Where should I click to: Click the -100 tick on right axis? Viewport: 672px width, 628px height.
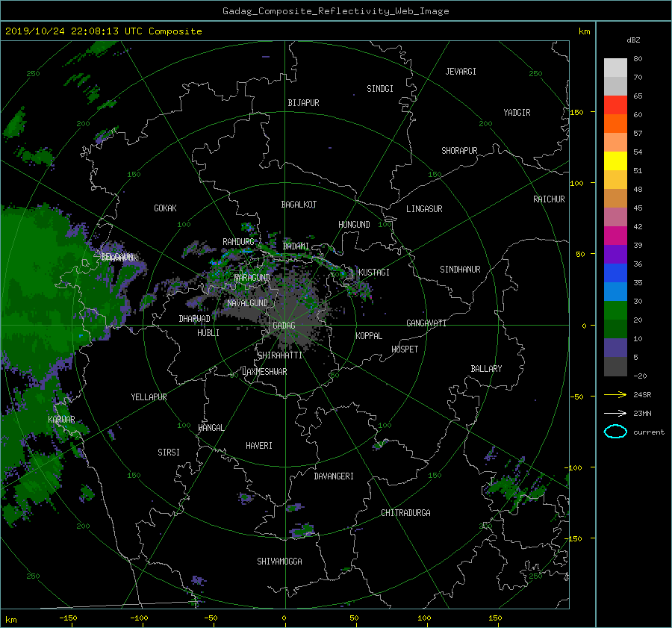[x=573, y=467]
